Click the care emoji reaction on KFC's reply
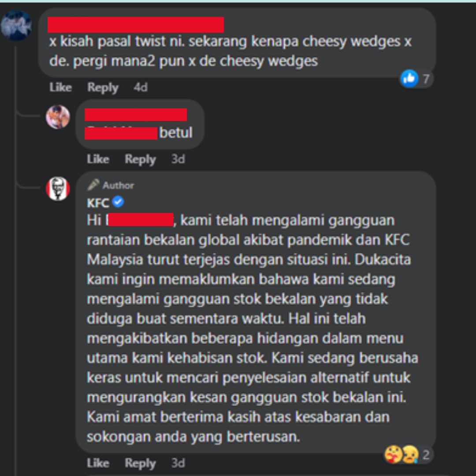Screen dimensions: 476x476 [393, 454]
